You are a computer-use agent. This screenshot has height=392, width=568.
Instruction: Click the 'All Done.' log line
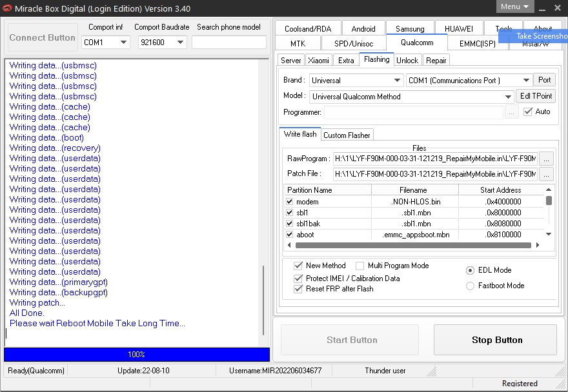click(x=27, y=313)
